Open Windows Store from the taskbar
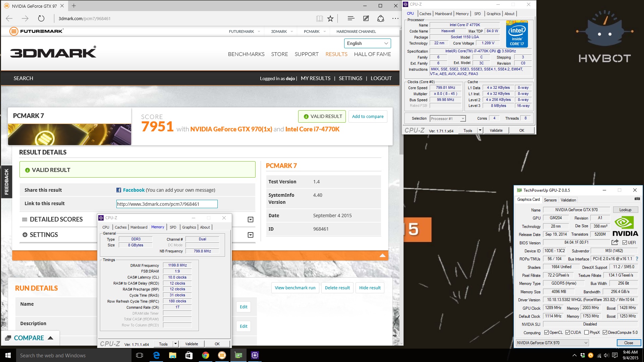The height and width of the screenshot is (362, 644). click(189, 355)
